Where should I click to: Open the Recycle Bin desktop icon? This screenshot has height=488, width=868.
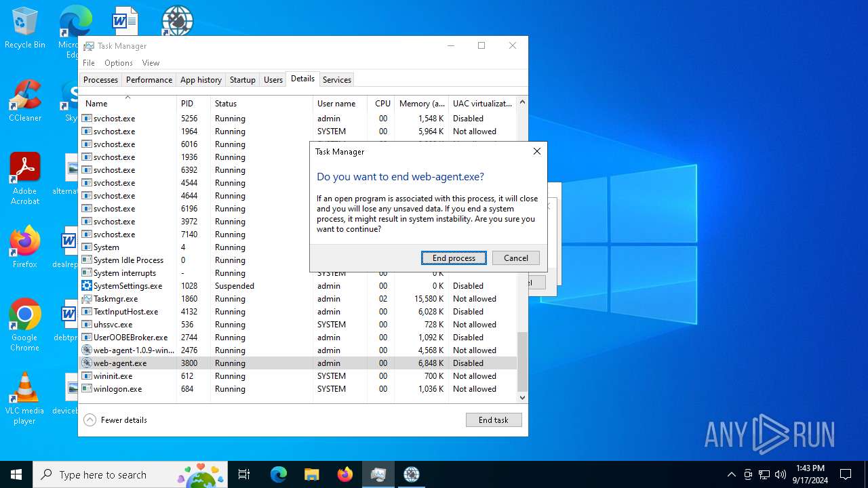tap(25, 28)
